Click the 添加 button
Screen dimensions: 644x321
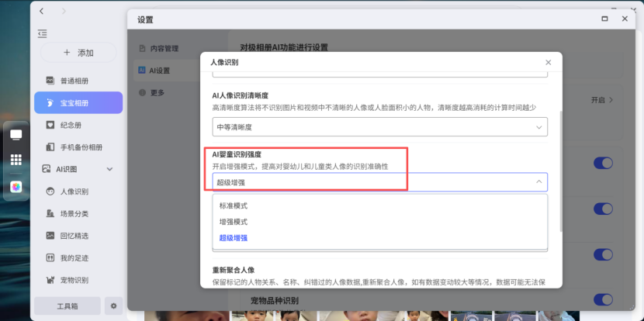78,53
